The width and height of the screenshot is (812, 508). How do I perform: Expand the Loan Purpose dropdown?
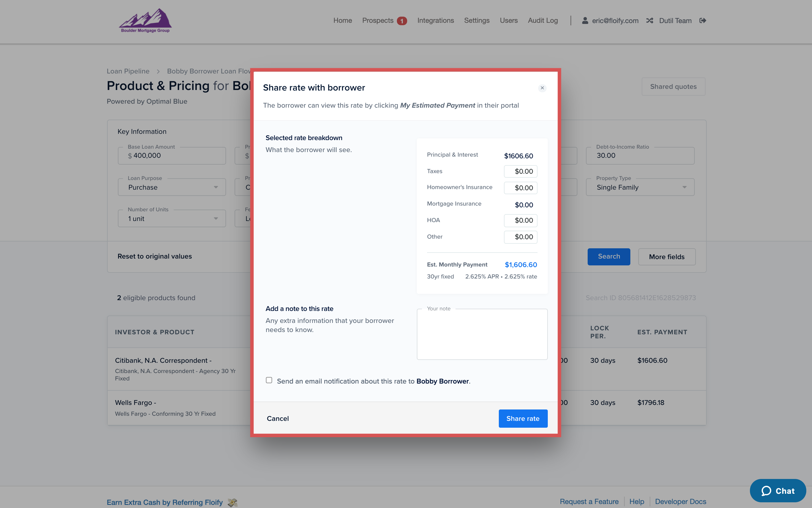(x=172, y=187)
